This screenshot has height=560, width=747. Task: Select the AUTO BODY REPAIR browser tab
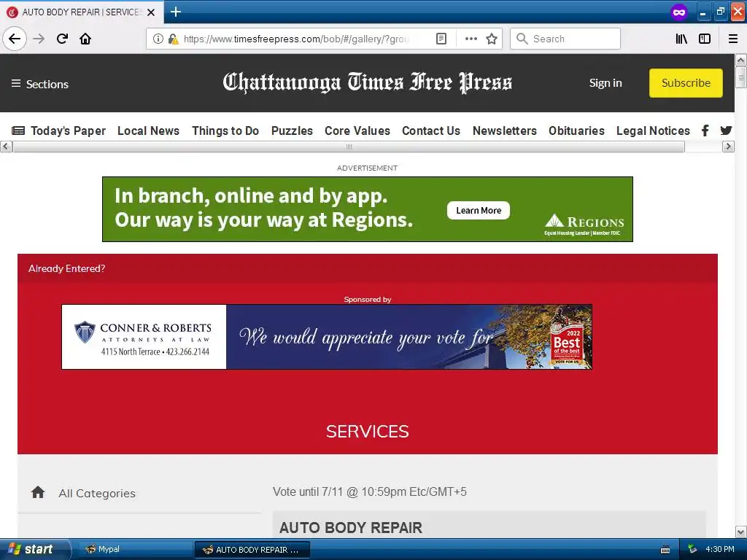pos(82,12)
